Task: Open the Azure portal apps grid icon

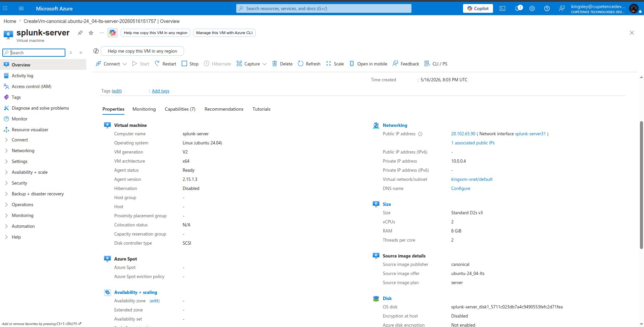Action: tap(5, 8)
